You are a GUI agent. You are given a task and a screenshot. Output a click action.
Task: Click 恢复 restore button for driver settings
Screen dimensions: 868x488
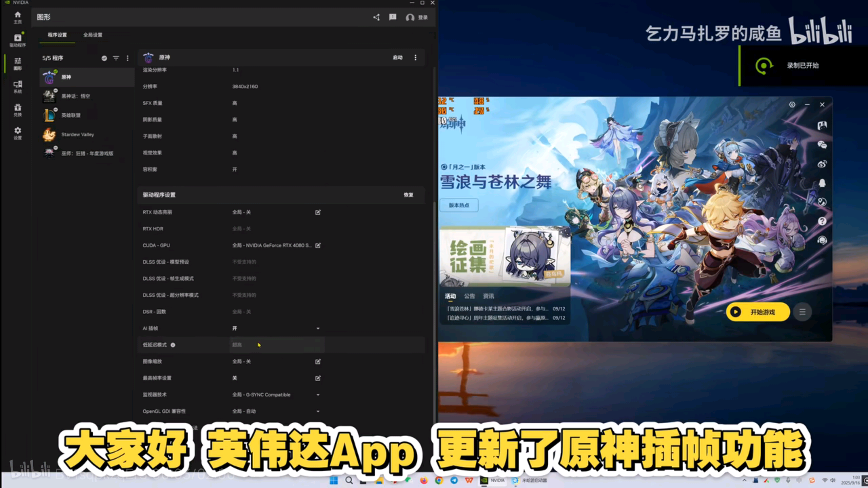tap(408, 195)
